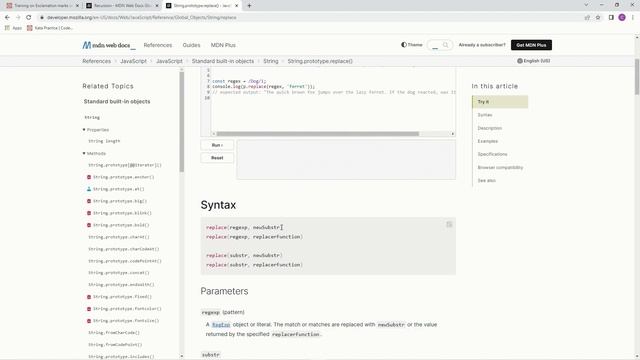The width and height of the screenshot is (640, 360).
Task: Collapse the Methods section in sidebar
Action: 94,153
